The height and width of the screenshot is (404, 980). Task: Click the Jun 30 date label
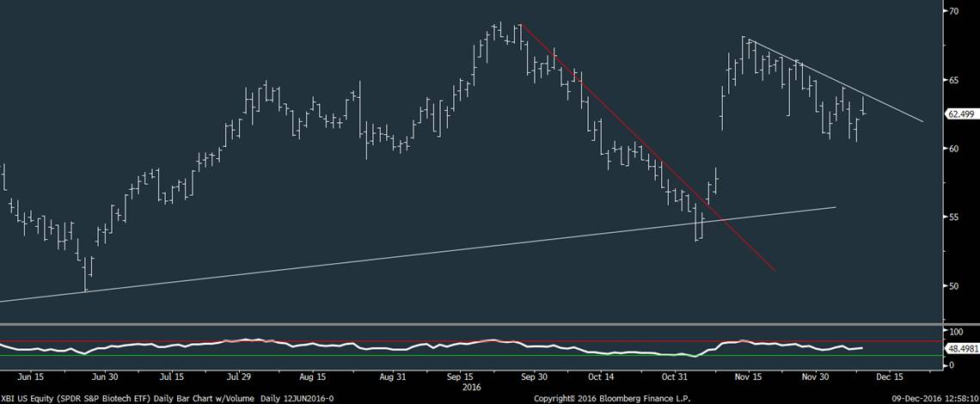(105, 377)
